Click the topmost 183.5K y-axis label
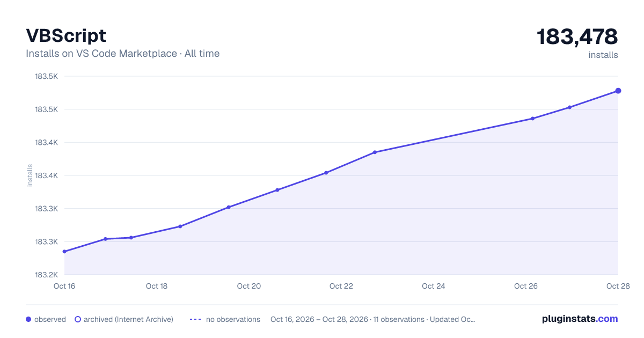Viewport: 644px width, 338px height. [46, 76]
